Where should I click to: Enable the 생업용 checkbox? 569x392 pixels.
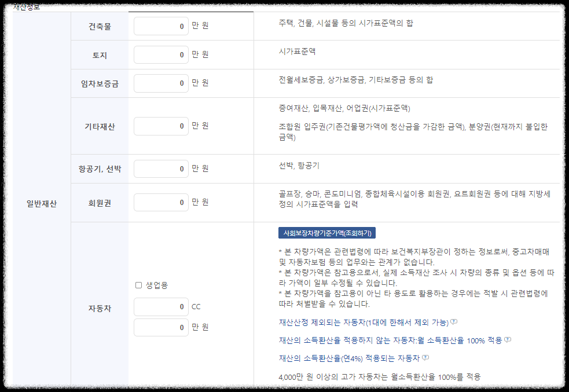[x=140, y=284]
